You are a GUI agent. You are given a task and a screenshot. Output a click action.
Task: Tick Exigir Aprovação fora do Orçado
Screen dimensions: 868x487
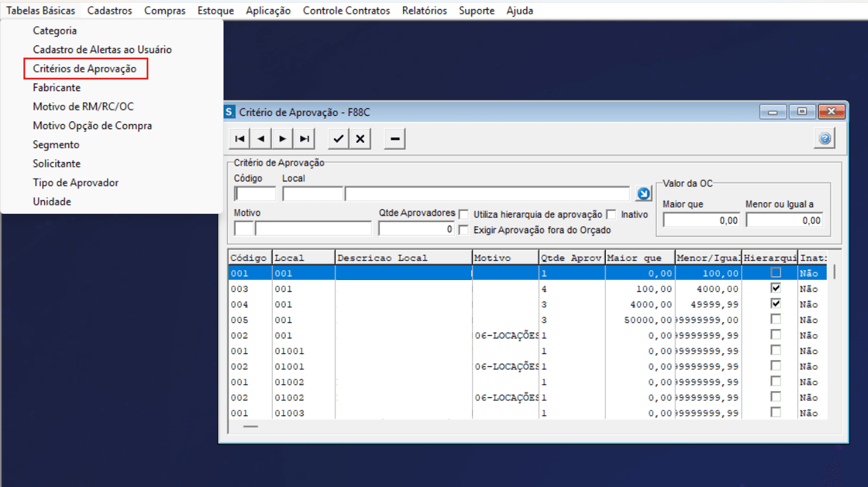click(464, 229)
